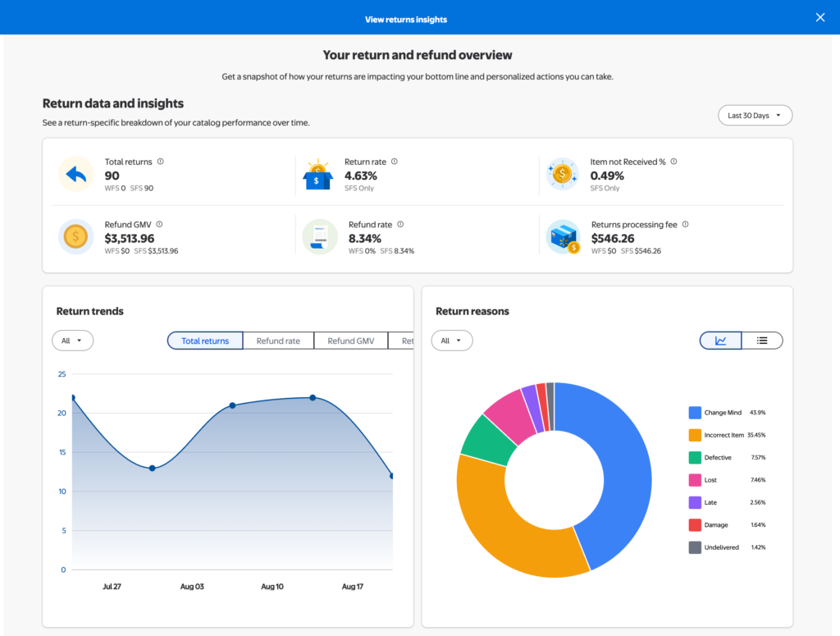Switch Return reasons to list view
Viewport: 840px width, 636px height.
[x=762, y=341]
